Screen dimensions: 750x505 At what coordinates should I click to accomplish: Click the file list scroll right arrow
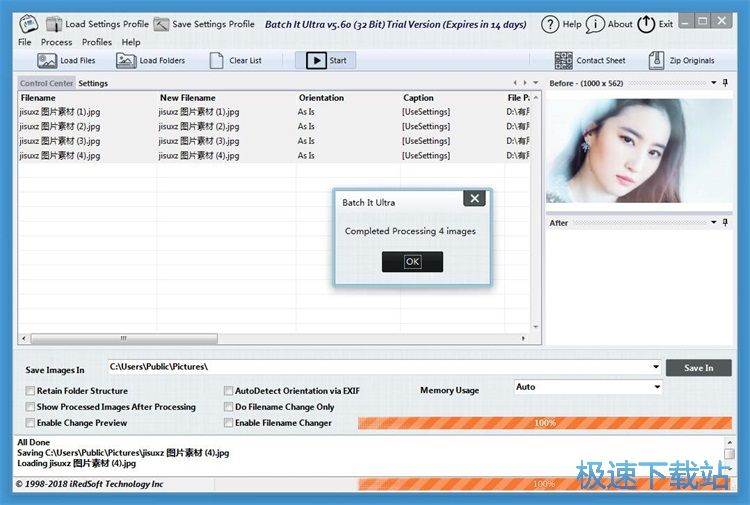coord(523,338)
